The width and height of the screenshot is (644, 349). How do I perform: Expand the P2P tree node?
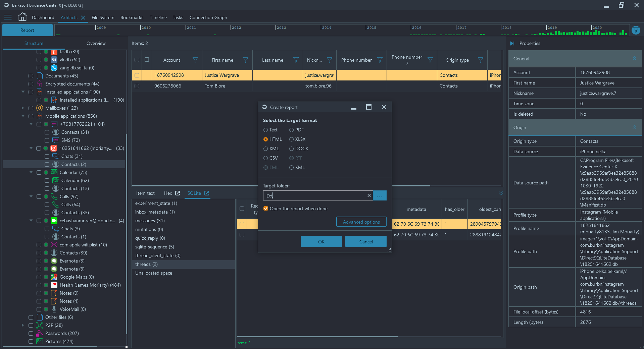tap(23, 325)
